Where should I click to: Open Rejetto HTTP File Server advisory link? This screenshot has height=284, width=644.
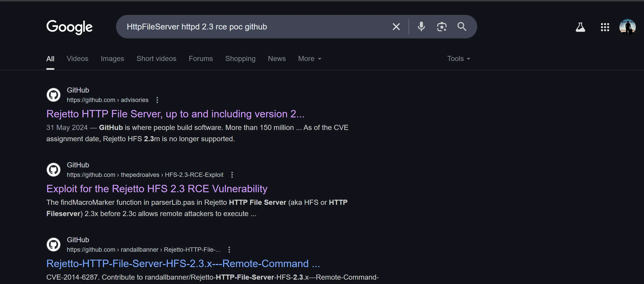point(175,114)
